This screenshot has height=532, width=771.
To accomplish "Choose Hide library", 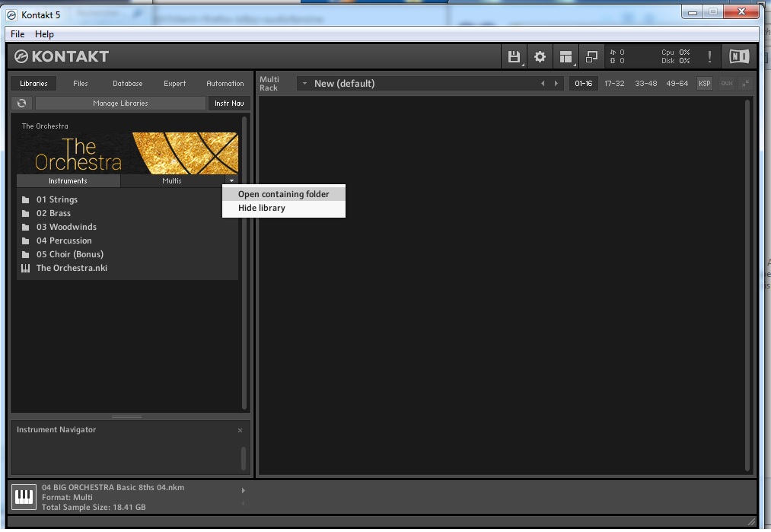I will 284,208.
